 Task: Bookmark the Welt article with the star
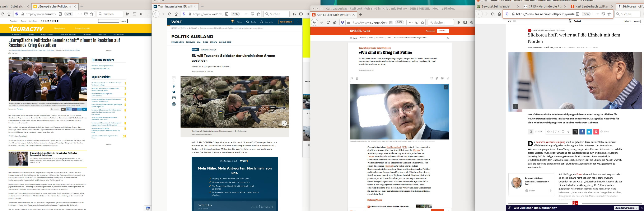coord(258,14)
